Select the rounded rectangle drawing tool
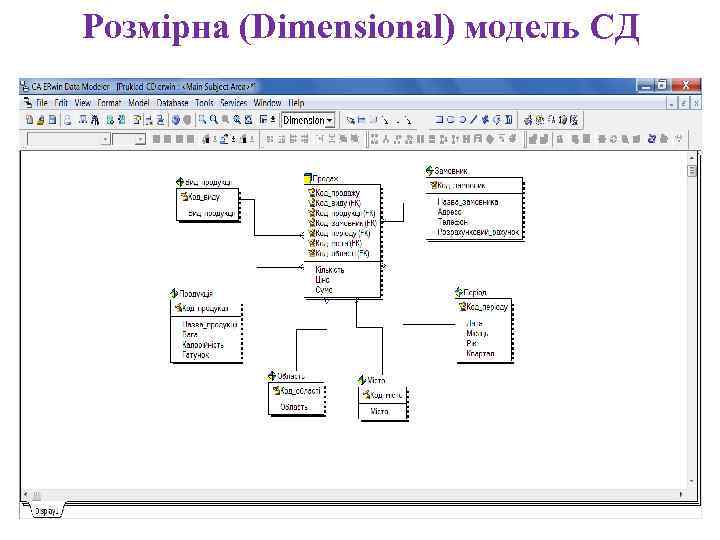This screenshot has height=540, width=720. tap(450, 120)
